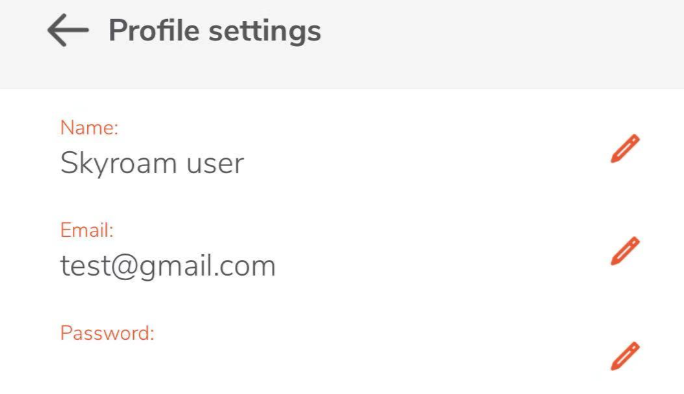Edit the Skyroam user name
The image size is (684, 394).
625,149
